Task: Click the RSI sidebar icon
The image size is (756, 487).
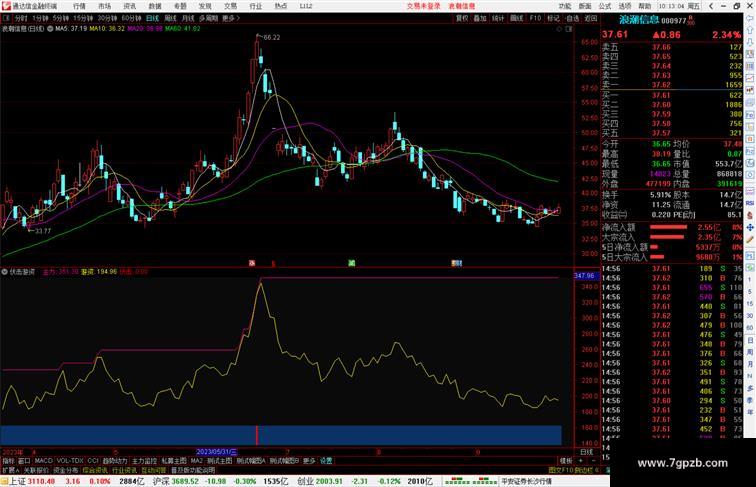Action: point(750,203)
